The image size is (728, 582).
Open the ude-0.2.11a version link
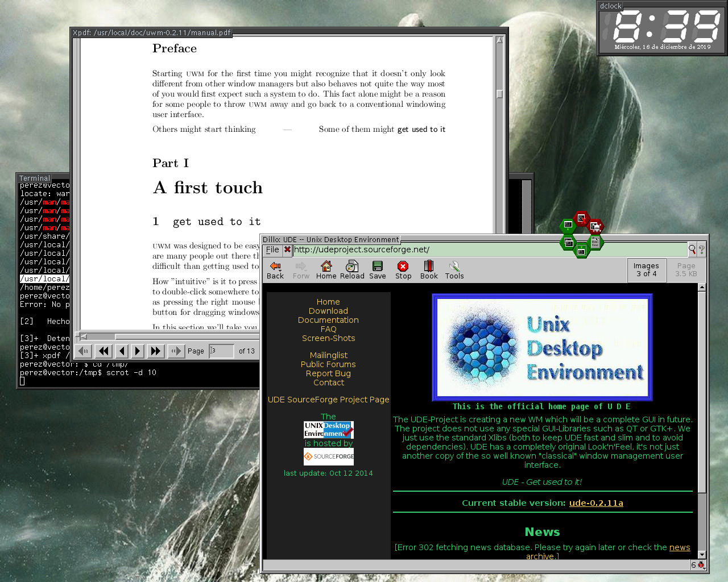[x=596, y=503]
